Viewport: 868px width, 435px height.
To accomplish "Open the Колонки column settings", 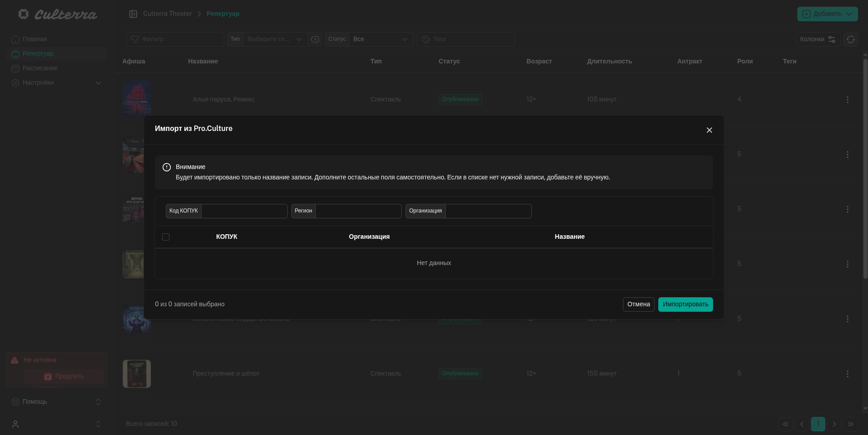I will tap(818, 39).
